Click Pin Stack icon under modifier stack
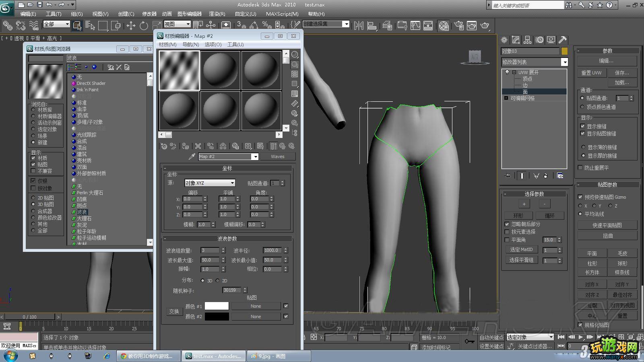Viewport: 644px width, 362px height. [x=508, y=176]
